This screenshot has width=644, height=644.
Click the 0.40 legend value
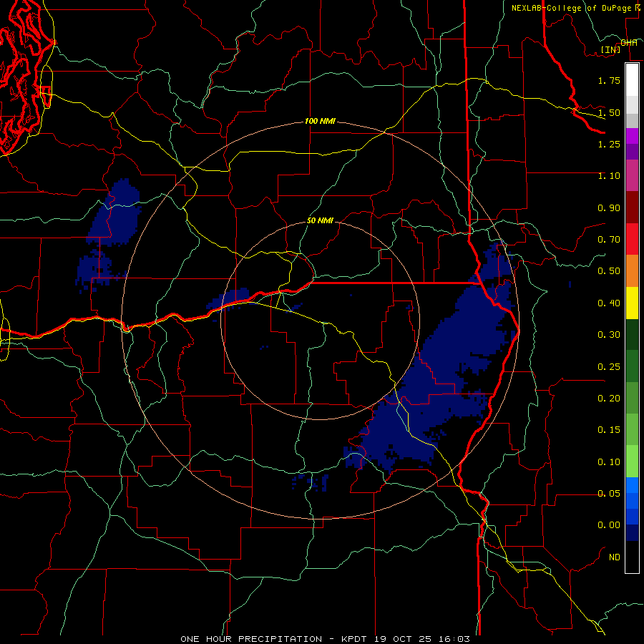pyautogui.click(x=609, y=303)
